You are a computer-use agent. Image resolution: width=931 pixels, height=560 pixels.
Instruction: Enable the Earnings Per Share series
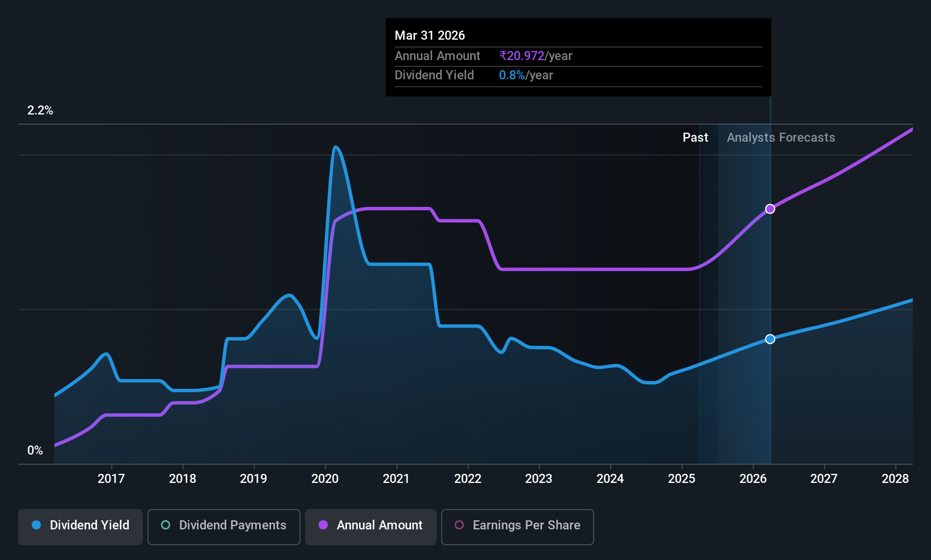tap(517, 527)
